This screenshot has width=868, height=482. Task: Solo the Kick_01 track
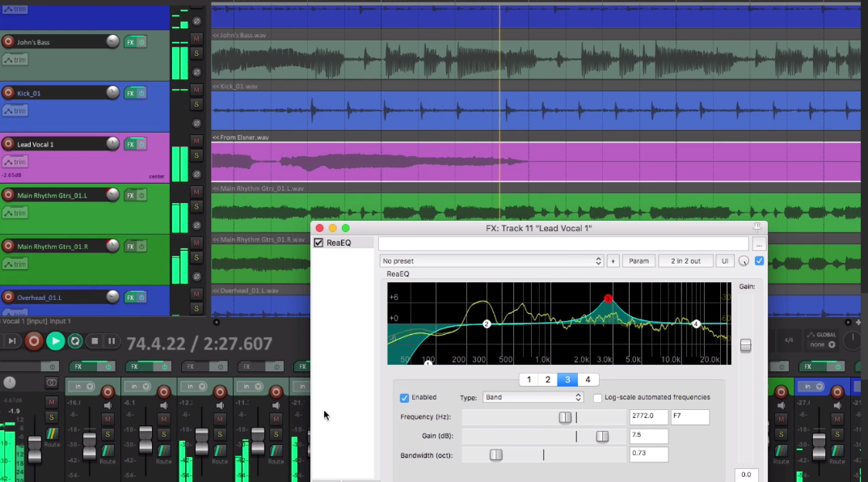196,104
